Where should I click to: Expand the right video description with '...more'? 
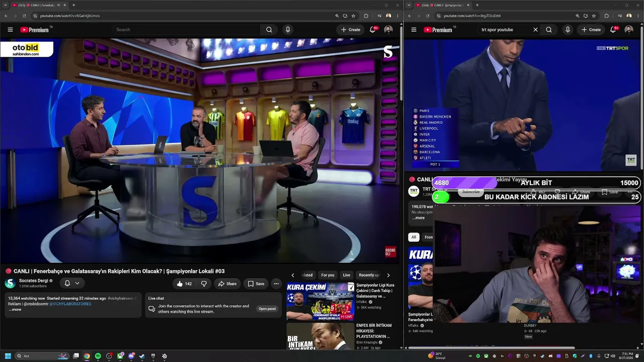[x=419, y=218]
